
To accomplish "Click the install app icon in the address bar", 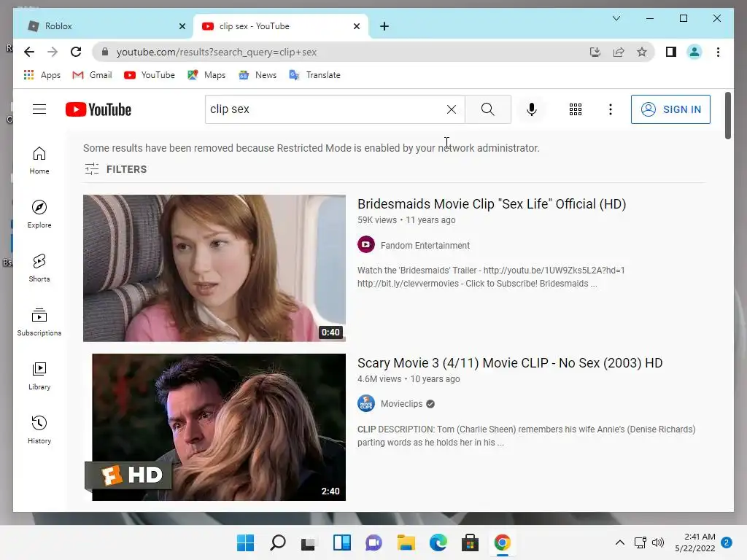I will 595,52.
